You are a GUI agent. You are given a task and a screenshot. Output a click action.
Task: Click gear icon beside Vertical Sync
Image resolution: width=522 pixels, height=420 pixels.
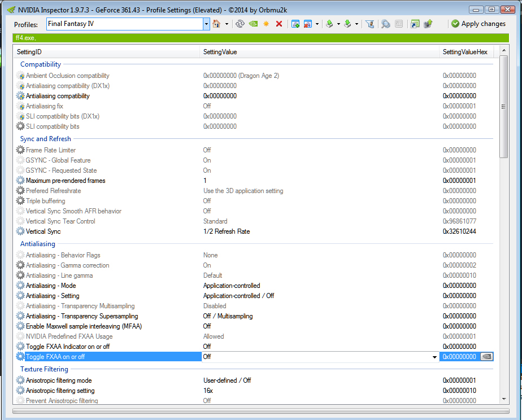[20, 231]
